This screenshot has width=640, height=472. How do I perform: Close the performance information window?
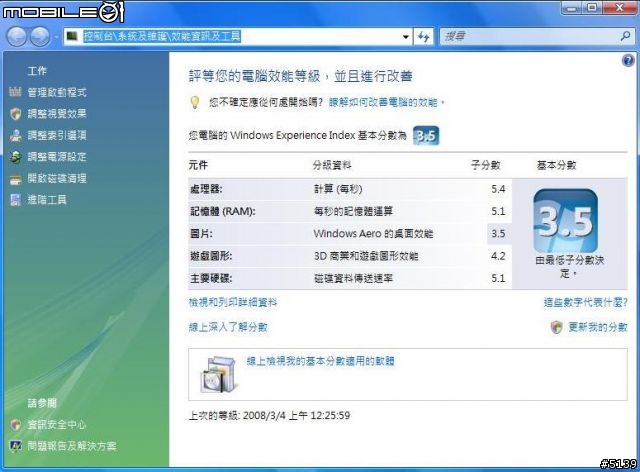click(619, 7)
